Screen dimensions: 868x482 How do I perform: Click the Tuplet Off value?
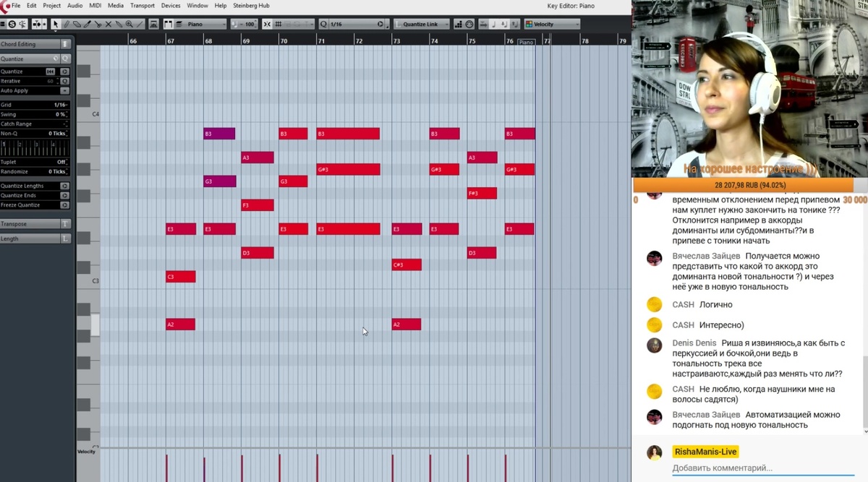(61, 162)
